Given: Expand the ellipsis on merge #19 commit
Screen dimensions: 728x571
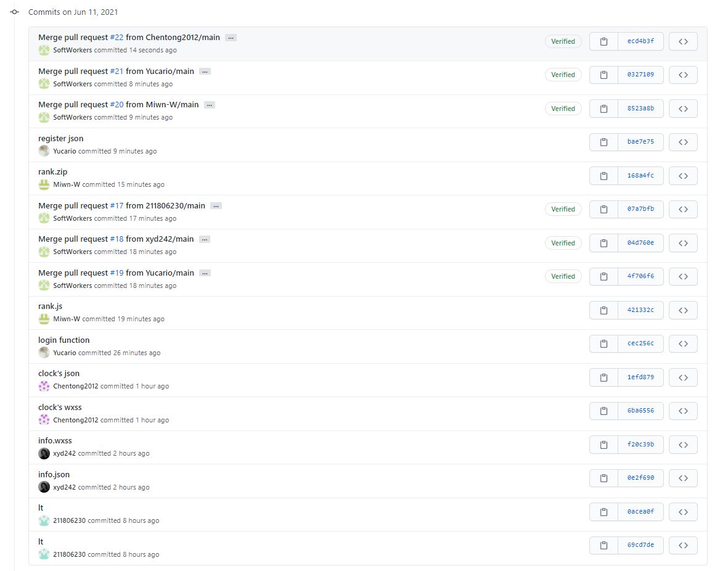Looking at the screenshot, I should (205, 273).
